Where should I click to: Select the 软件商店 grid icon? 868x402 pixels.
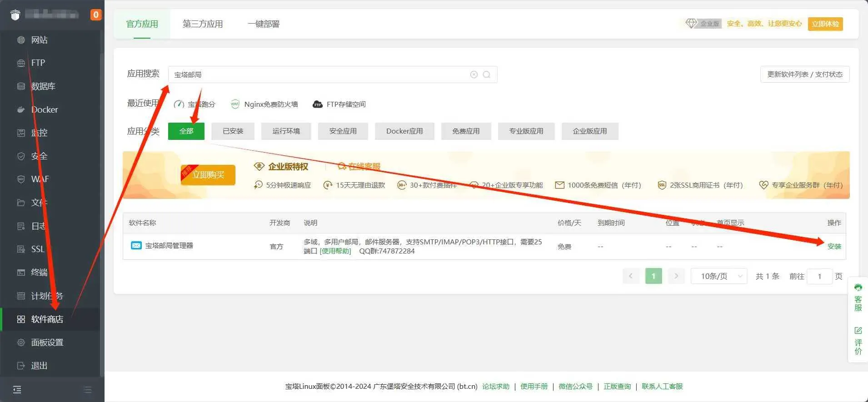[x=21, y=319]
